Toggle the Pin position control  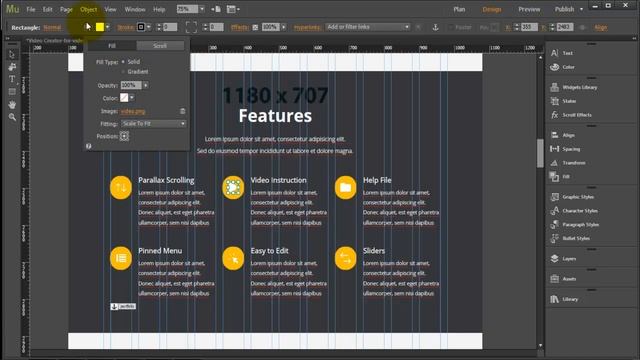click(x=495, y=27)
